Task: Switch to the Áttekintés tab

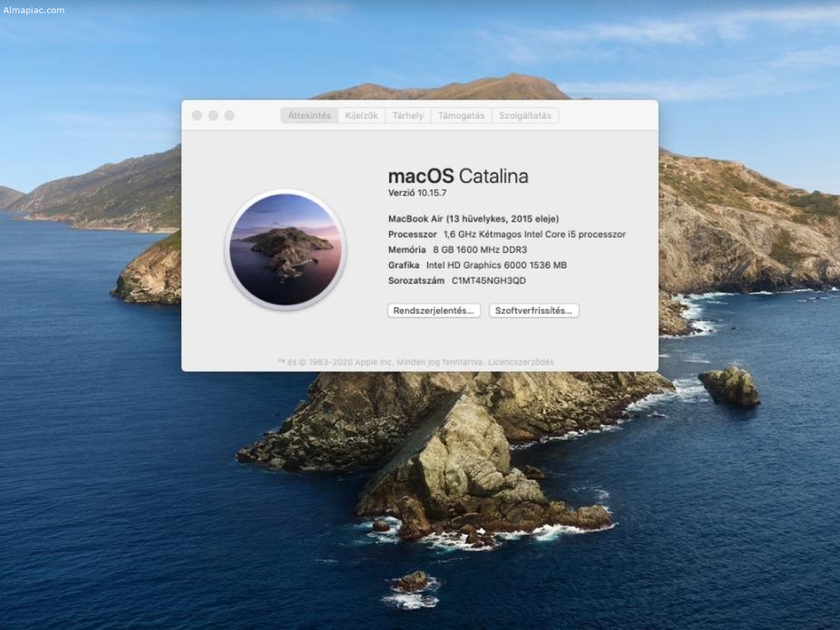Action: (x=309, y=115)
